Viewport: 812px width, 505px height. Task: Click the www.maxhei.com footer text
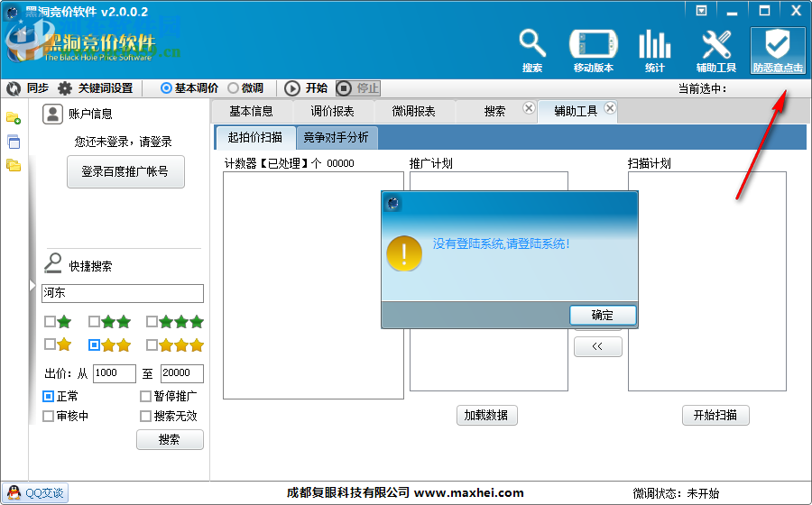pyautogui.click(x=468, y=492)
